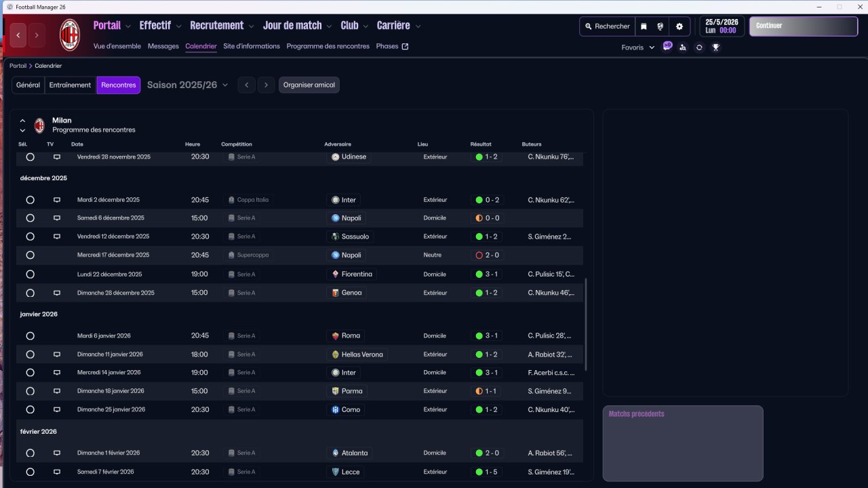
Task: Select the radio button for the Parma match
Action: [x=30, y=391]
